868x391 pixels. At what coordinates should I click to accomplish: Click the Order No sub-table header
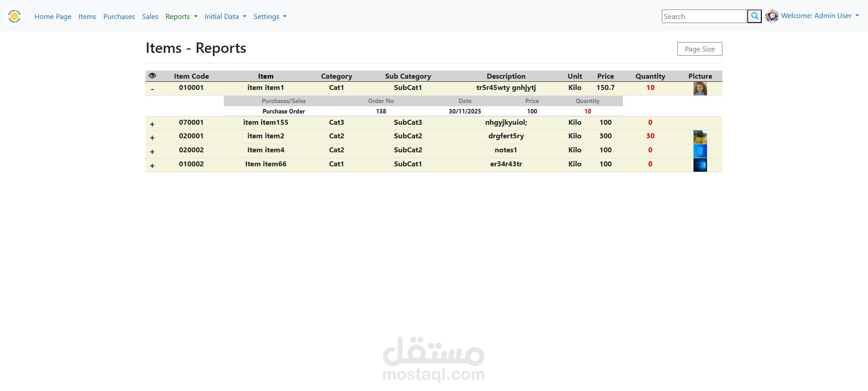click(381, 101)
